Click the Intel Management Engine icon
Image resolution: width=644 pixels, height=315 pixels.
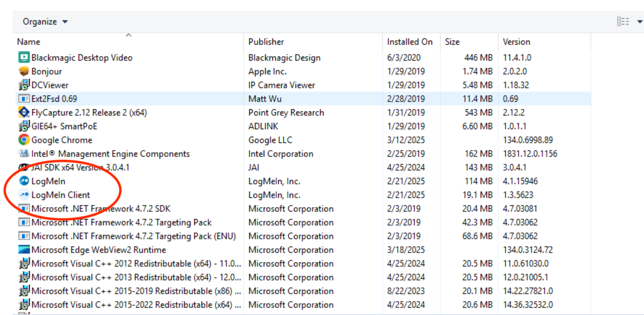point(24,154)
